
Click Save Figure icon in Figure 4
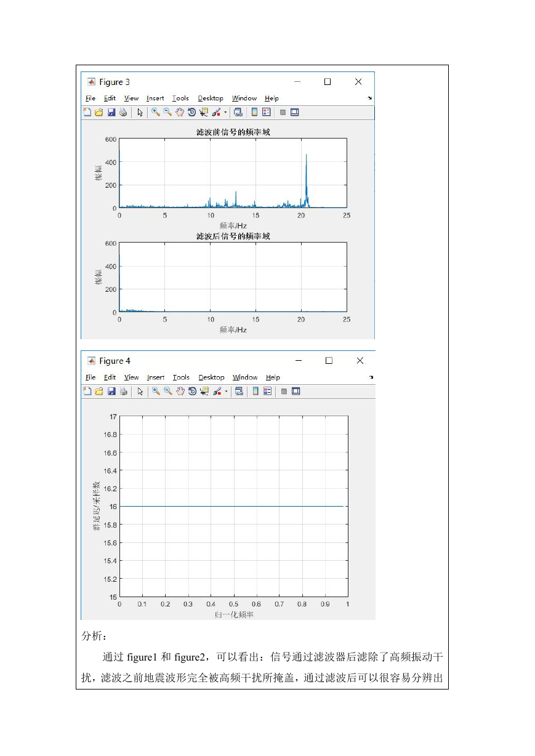coord(111,391)
